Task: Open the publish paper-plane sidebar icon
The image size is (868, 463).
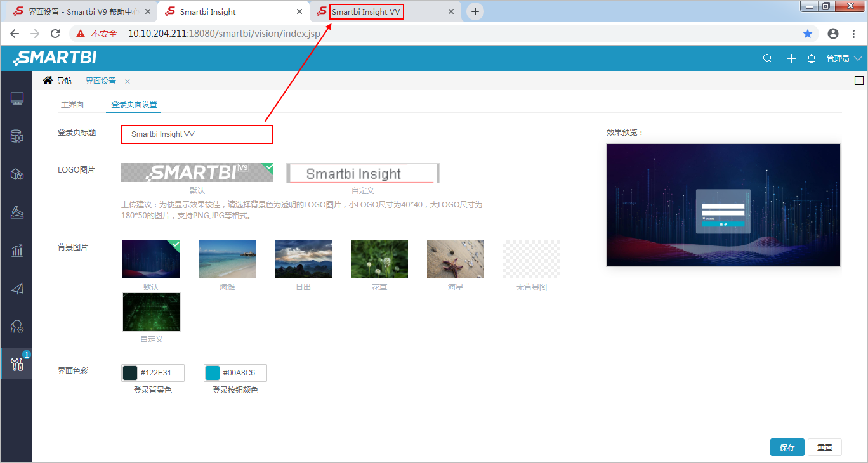Action: click(x=17, y=289)
